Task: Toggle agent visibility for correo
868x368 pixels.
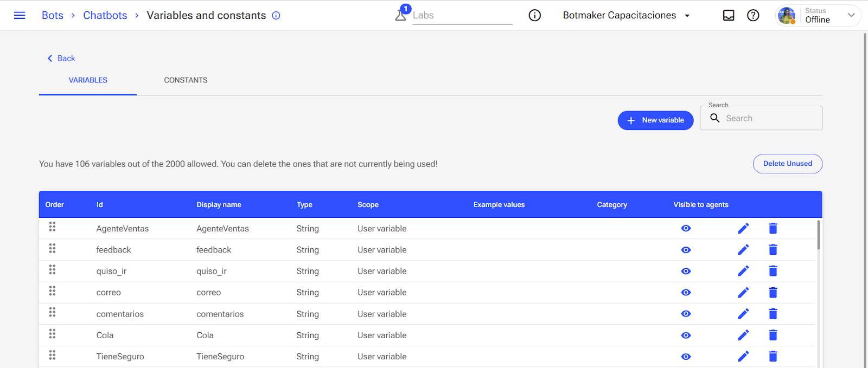Action: pyautogui.click(x=686, y=293)
